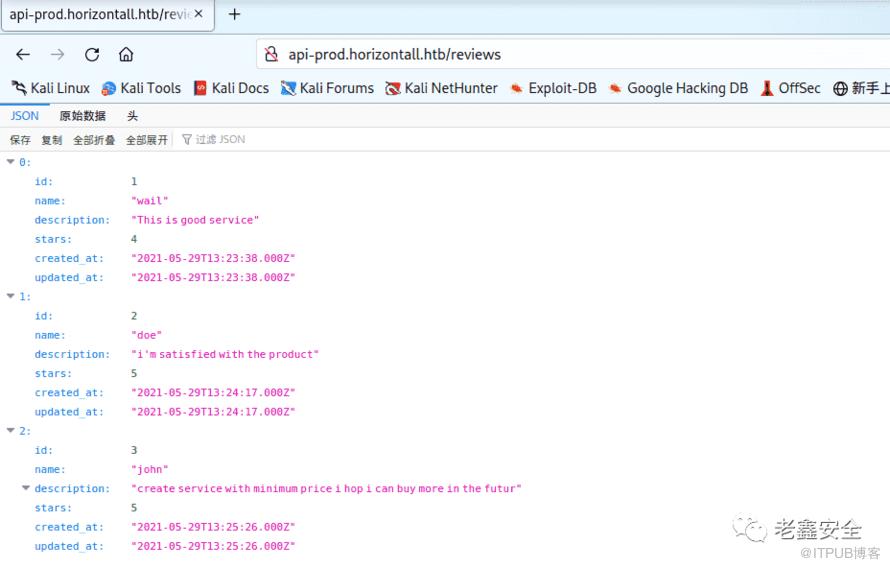Screen dimensions: 890x568
Task: Close the api-prod.horizontall.htb tab
Action: pyautogui.click(x=199, y=14)
